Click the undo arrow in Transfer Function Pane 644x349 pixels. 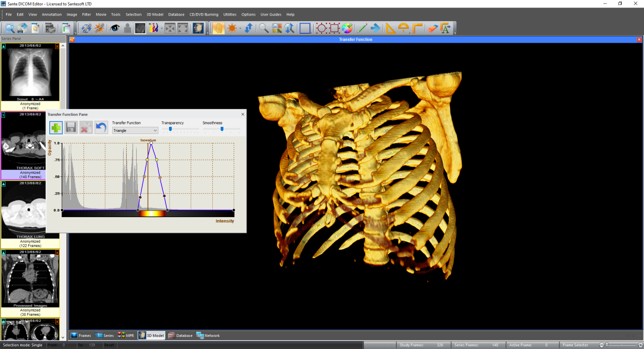pyautogui.click(x=101, y=127)
